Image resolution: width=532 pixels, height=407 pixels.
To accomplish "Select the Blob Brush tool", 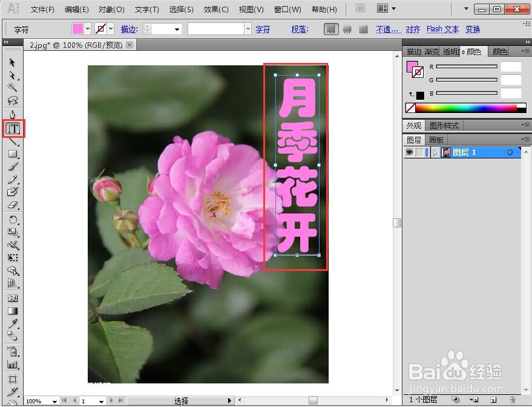I will (13, 192).
